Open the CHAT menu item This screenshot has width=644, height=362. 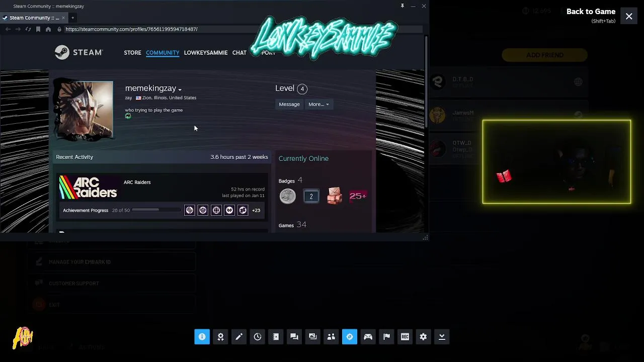tap(239, 53)
